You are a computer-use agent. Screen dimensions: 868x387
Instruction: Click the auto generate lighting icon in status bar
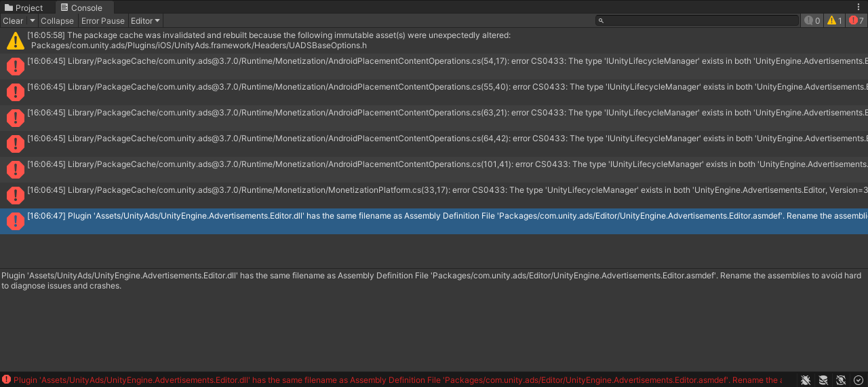coord(841,380)
